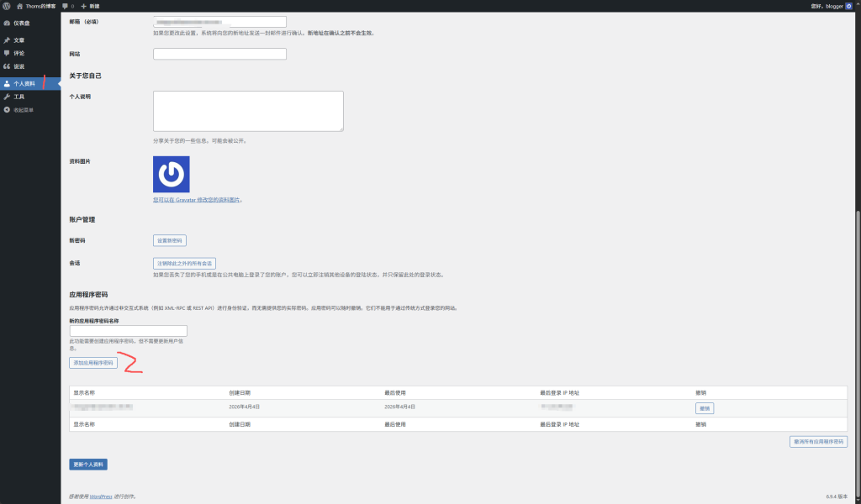Click 撤销所有应用程序密码 button

[x=818, y=441]
